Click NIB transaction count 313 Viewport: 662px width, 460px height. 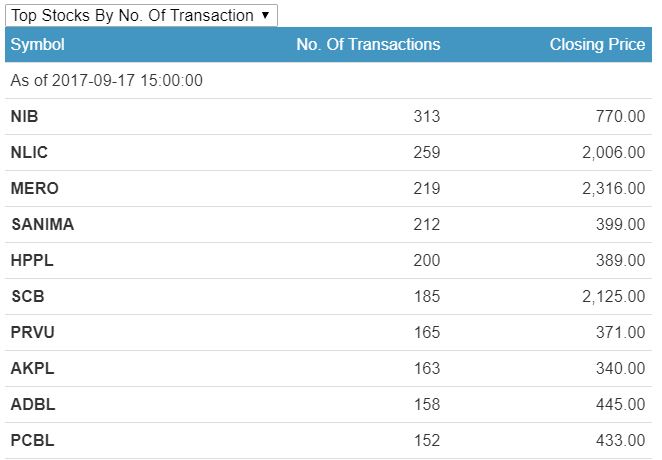click(426, 117)
